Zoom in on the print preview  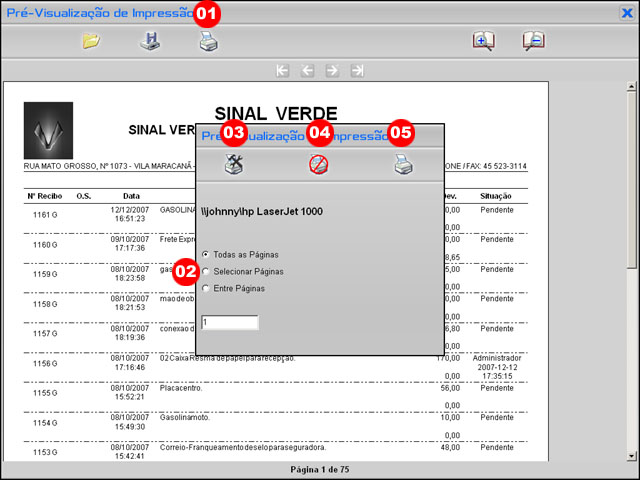tap(484, 42)
